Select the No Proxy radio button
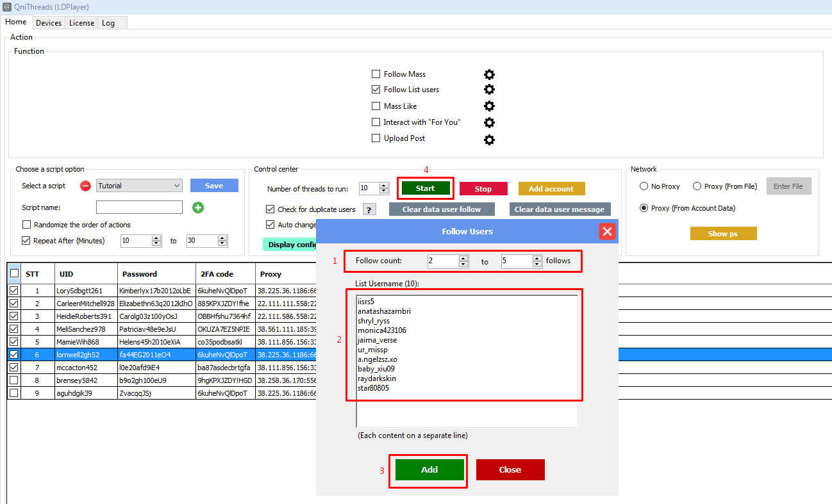The image size is (832, 504). [644, 186]
